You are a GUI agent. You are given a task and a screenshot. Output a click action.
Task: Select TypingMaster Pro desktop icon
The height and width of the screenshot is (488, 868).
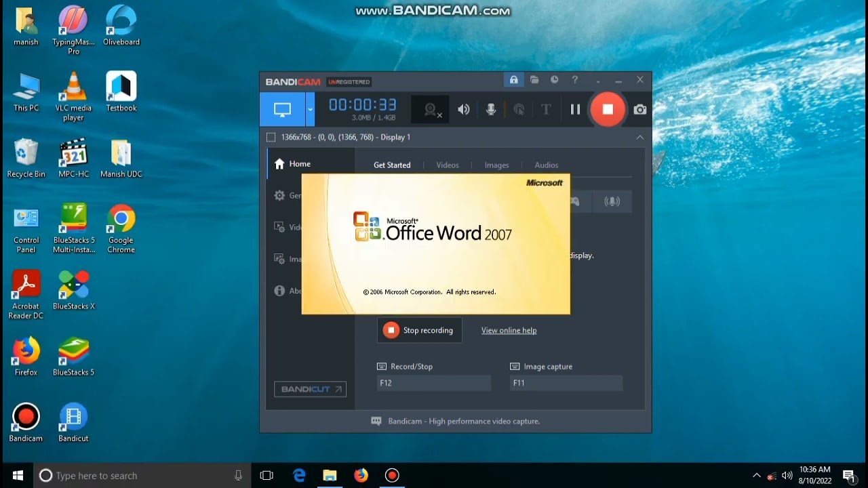pyautogui.click(x=73, y=30)
